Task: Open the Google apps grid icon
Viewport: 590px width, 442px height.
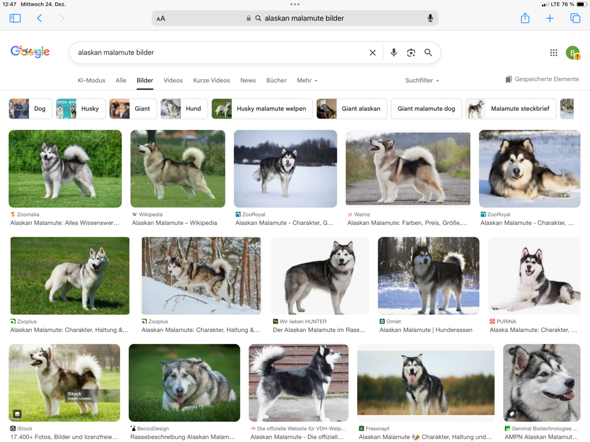Action: (554, 53)
